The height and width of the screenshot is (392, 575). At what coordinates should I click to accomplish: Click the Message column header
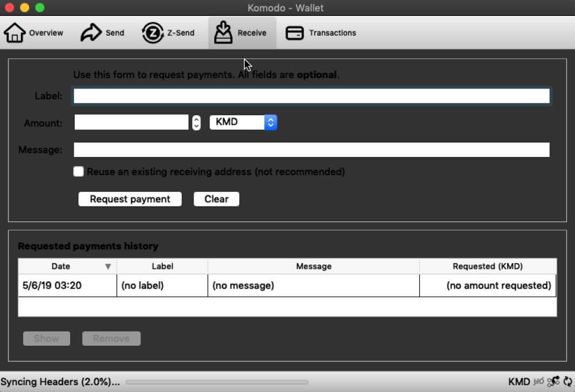313,266
